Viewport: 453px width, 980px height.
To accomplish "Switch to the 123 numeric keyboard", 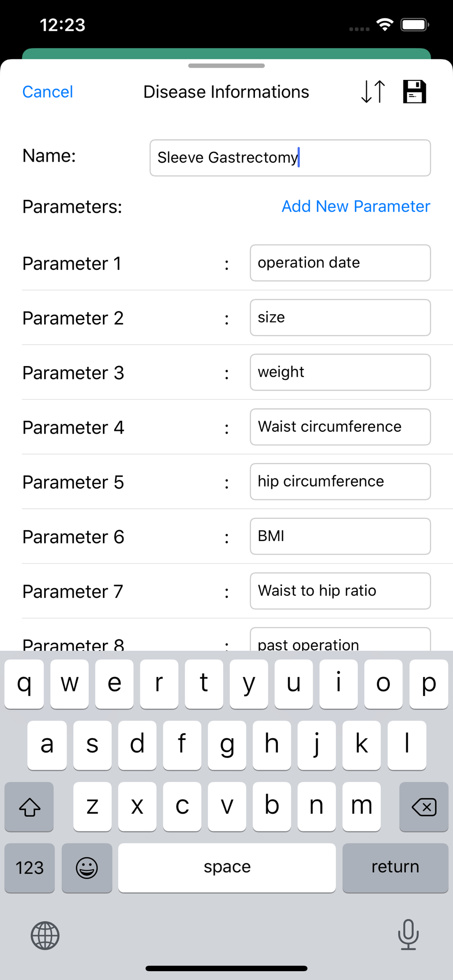I will click(29, 868).
